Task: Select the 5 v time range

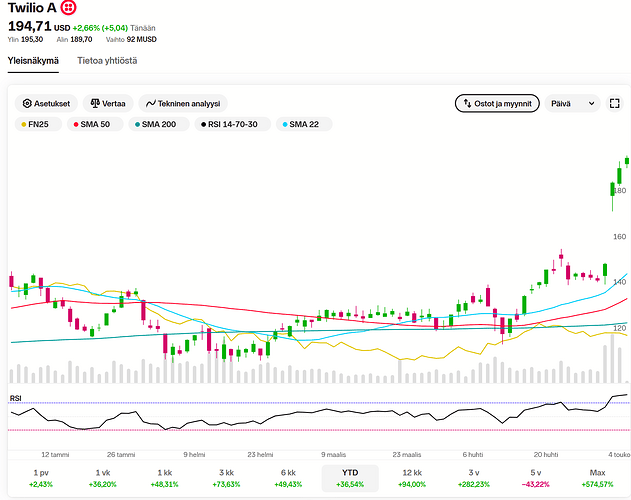Action: 536,478
